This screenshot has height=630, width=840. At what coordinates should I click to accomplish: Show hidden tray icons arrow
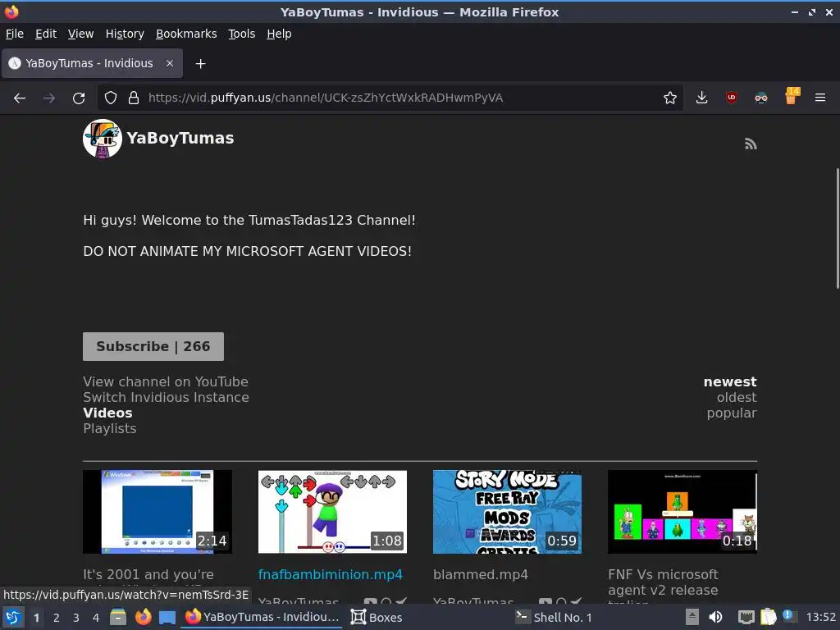coord(692,618)
